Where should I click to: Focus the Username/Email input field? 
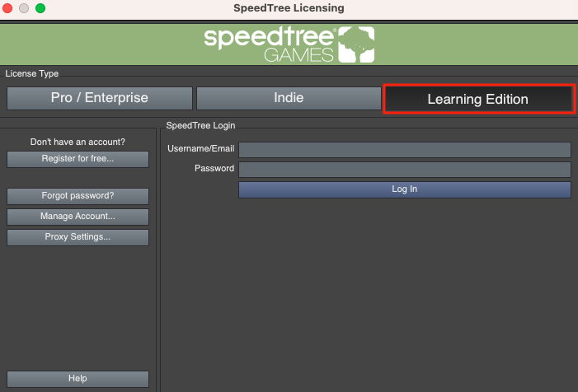click(x=405, y=150)
